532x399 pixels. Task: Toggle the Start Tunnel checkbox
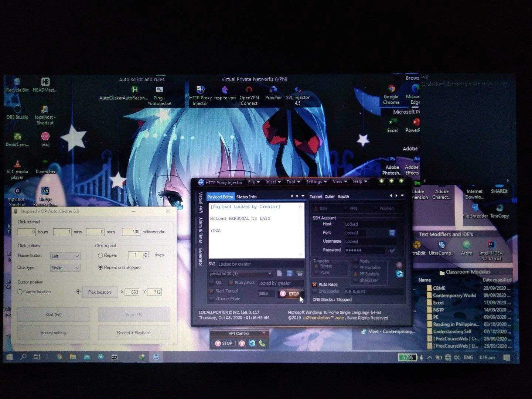click(x=211, y=291)
